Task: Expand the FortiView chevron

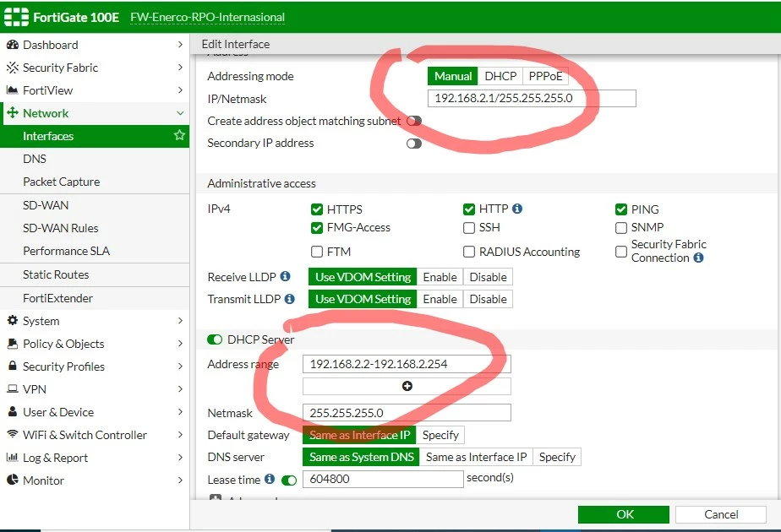Action: pyautogui.click(x=180, y=90)
